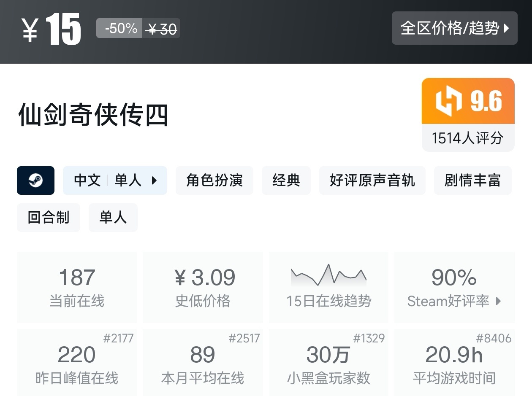
Task: Select the 经典 tag
Action: click(x=286, y=180)
